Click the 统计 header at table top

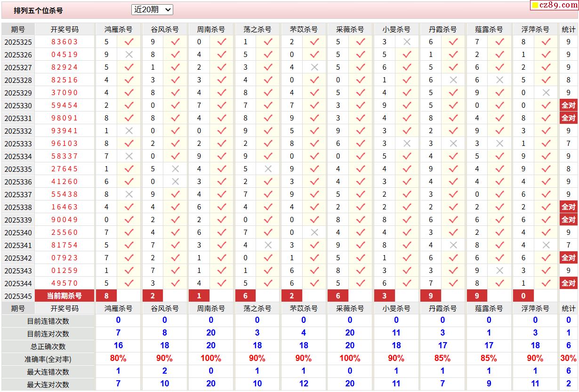coord(568,29)
